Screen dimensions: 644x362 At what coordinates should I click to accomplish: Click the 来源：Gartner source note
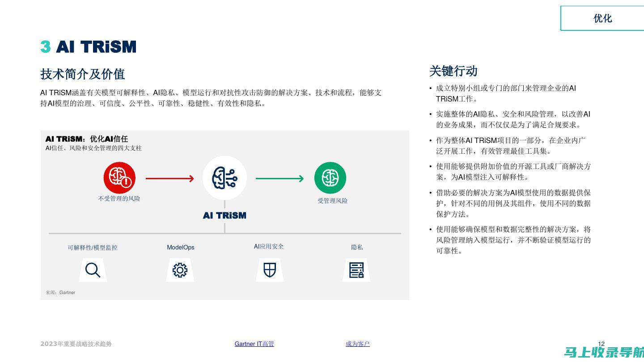(x=60, y=292)
